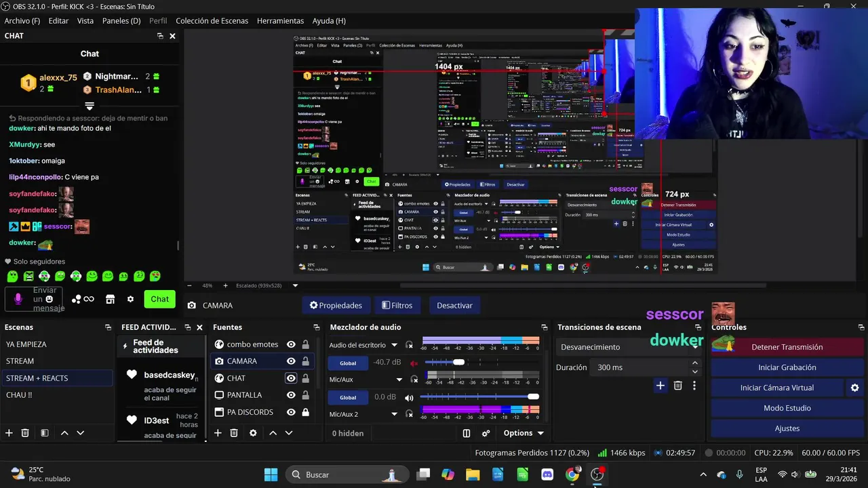The width and height of the screenshot is (868, 488).
Task: Decrease transition duration with down arrow
Action: 695,371
